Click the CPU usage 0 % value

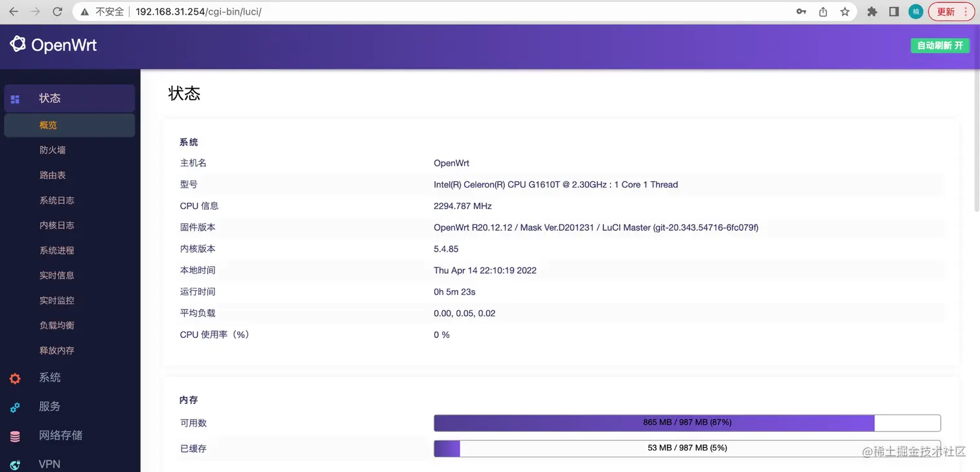tap(442, 335)
